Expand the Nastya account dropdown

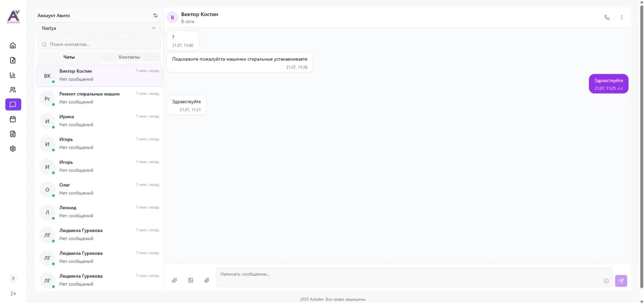click(99, 28)
